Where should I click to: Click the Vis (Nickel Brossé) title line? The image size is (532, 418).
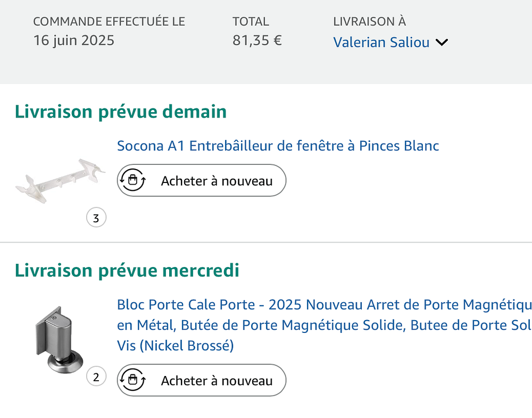(x=175, y=346)
